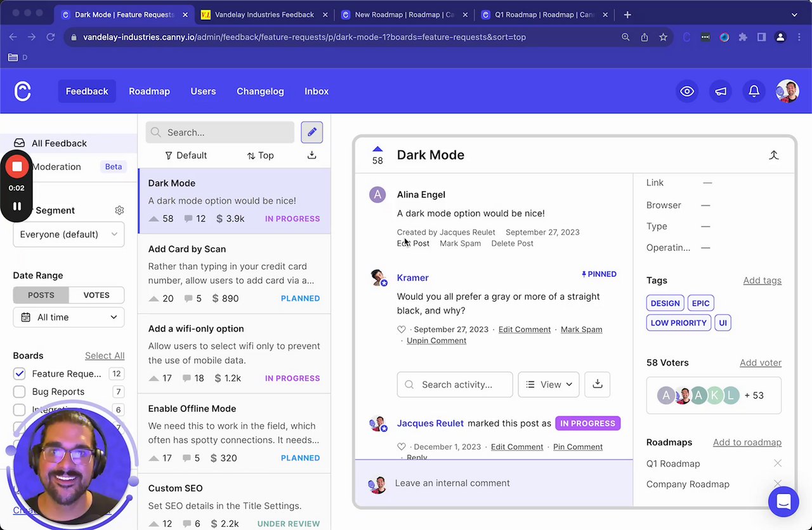Click the Search activity field

tap(455, 385)
